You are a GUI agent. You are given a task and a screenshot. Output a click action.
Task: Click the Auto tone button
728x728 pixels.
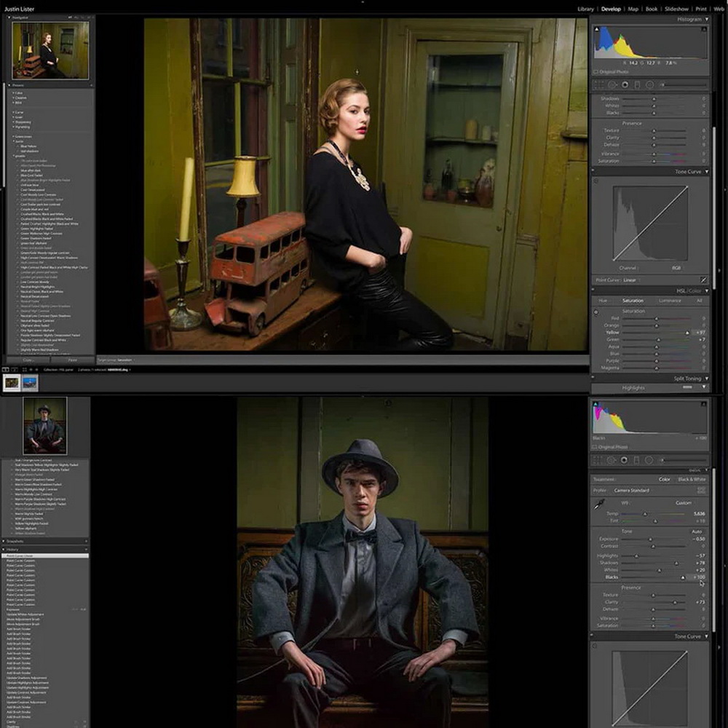[696, 531]
